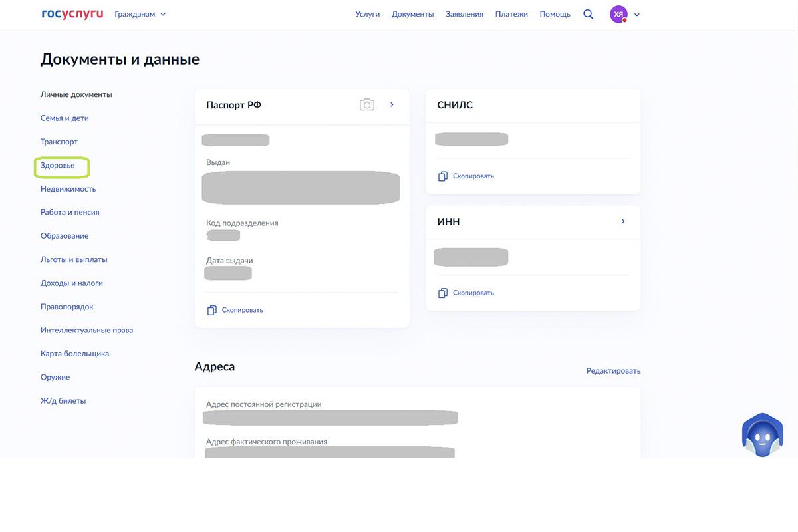
Task: Click the robot assistant chat icon
Action: [762, 436]
